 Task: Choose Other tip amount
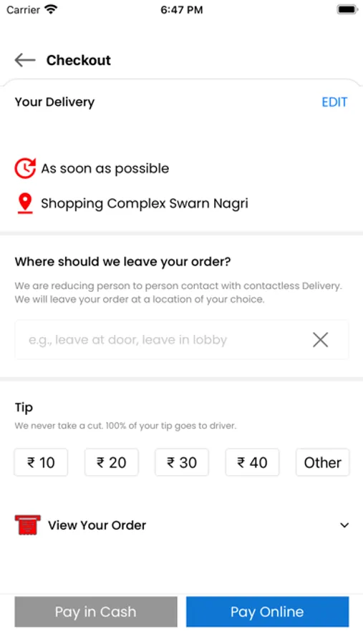(x=323, y=462)
